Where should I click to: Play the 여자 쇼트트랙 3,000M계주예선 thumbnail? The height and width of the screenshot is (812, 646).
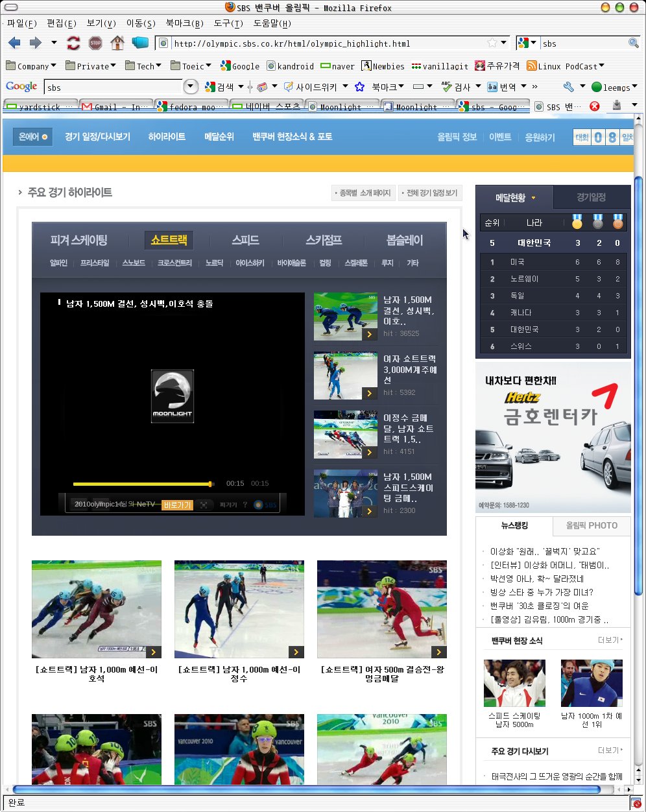coord(345,376)
